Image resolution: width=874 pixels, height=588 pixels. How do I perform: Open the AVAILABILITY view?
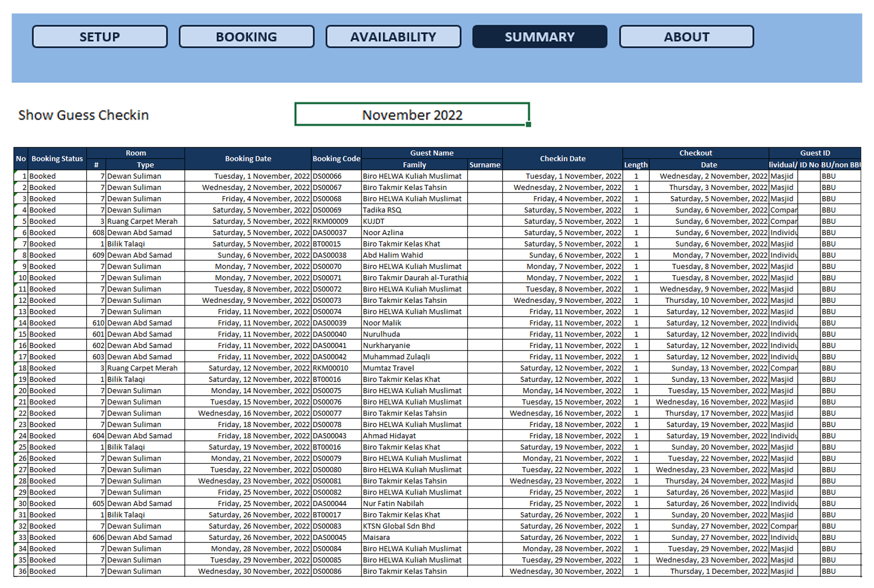click(393, 37)
